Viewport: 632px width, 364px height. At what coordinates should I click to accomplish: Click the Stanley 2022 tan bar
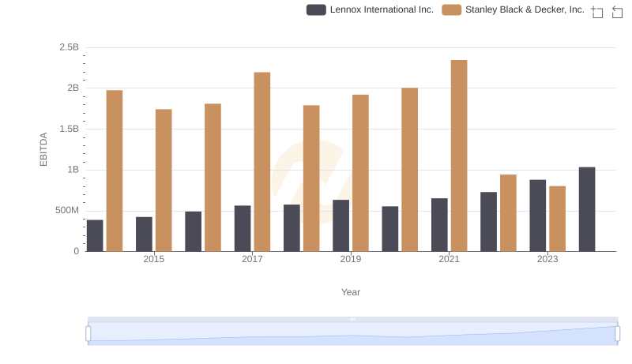click(508, 213)
